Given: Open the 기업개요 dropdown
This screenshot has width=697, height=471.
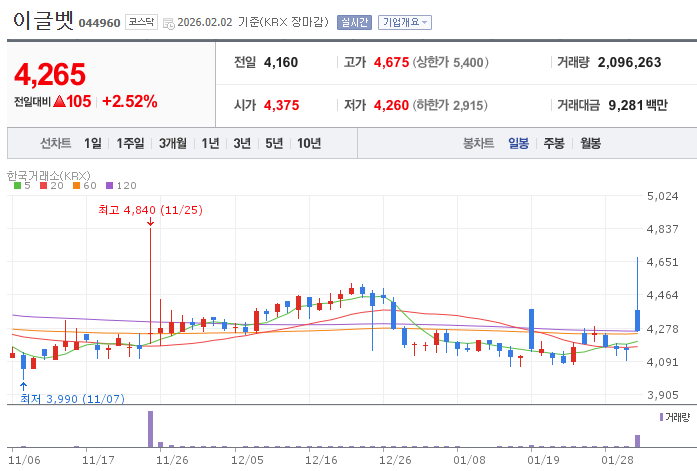Looking at the screenshot, I should (x=405, y=22).
